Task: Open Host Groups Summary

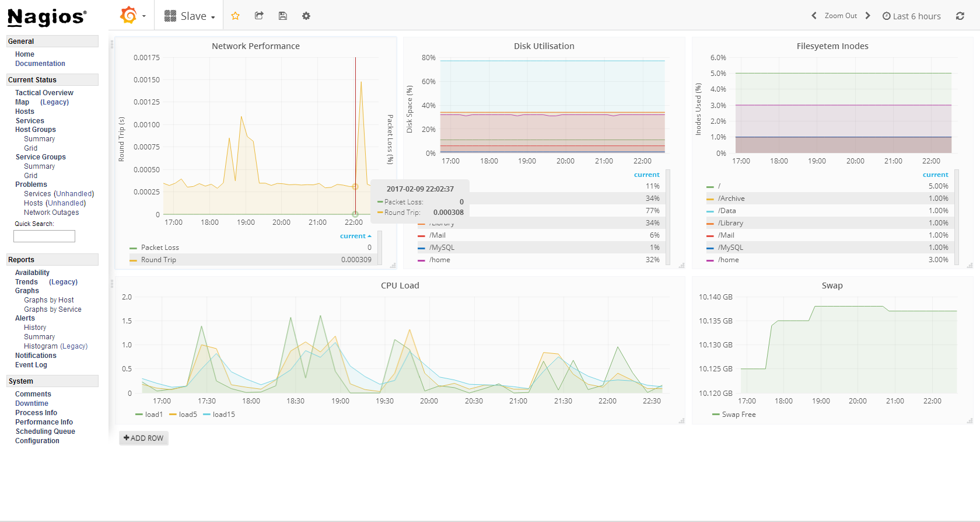Action: (x=40, y=139)
